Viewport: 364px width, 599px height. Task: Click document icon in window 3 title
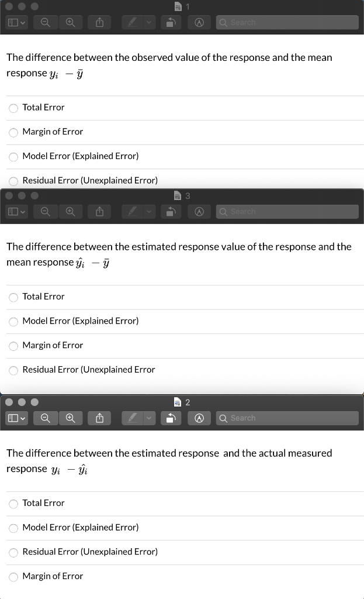coord(178,196)
